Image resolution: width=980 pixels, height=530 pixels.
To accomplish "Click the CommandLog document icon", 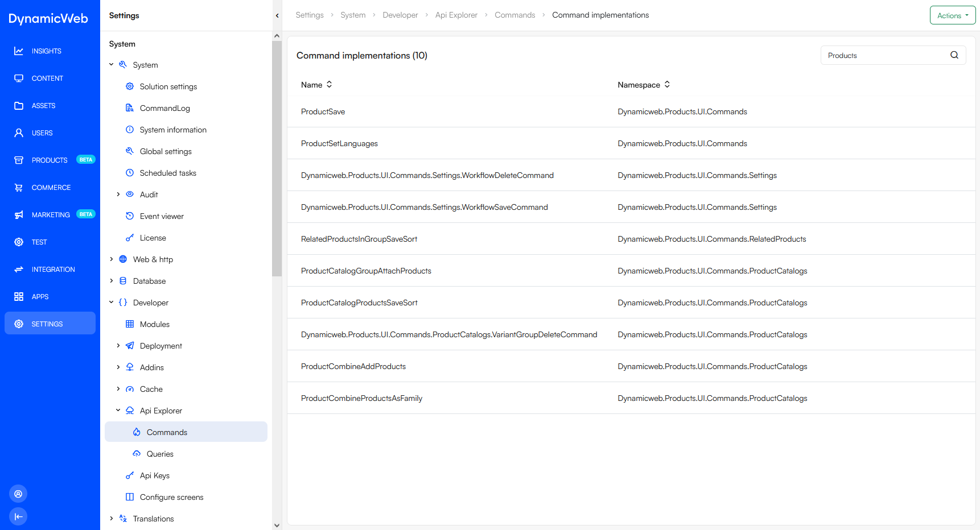I will [130, 108].
